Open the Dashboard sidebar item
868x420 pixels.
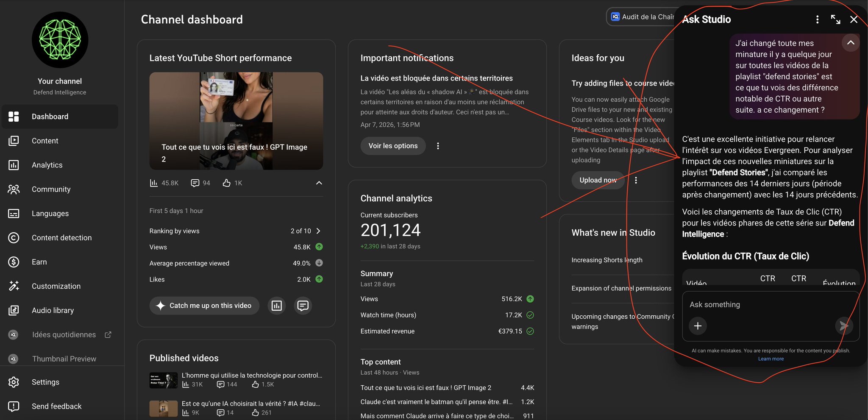pyautogui.click(x=60, y=117)
